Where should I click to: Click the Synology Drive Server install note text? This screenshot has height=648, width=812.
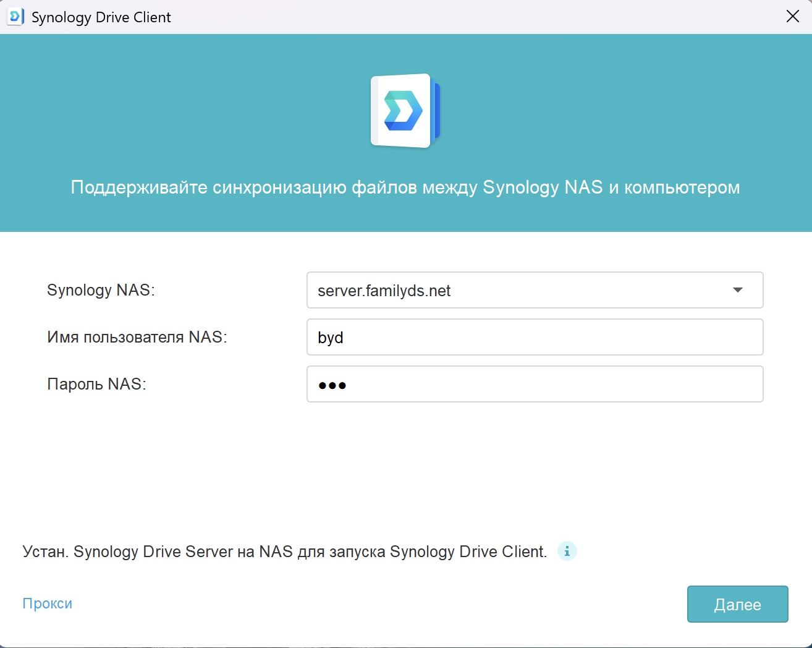(284, 552)
